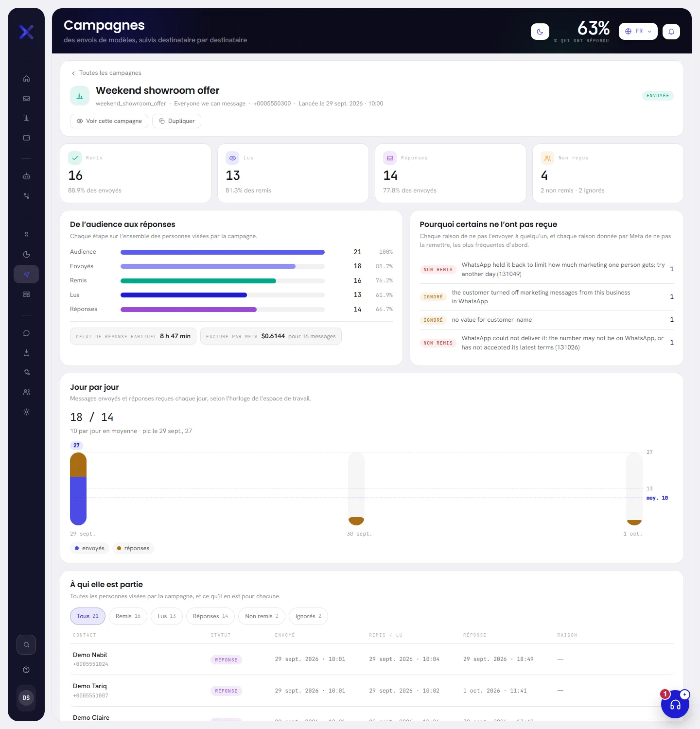Toggle the 'réponses' legend chip
Screen dimensions: 700x729
pos(133,548)
